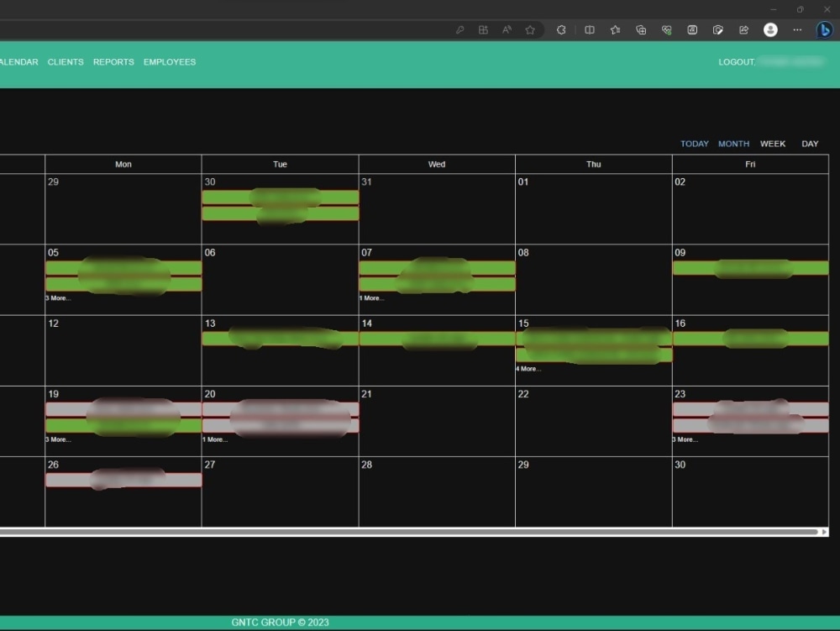Start Read Aloud from the address bar
The height and width of the screenshot is (631, 840).
pyautogui.click(x=507, y=30)
